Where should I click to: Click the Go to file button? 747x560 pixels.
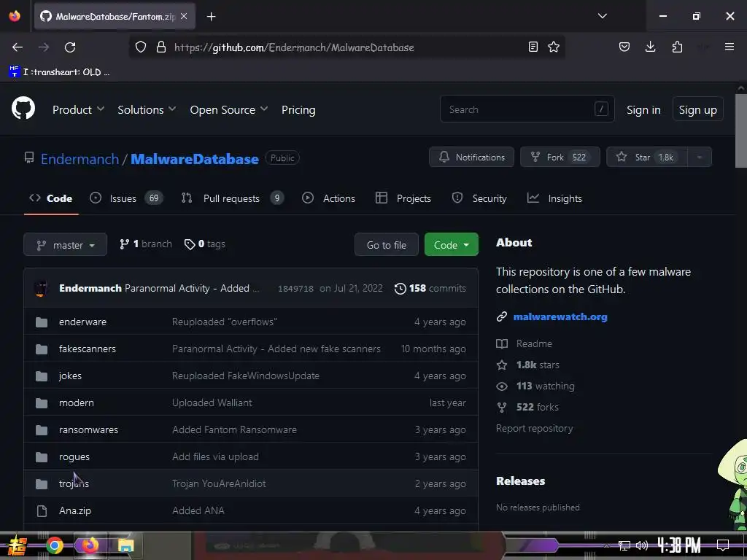[387, 245]
